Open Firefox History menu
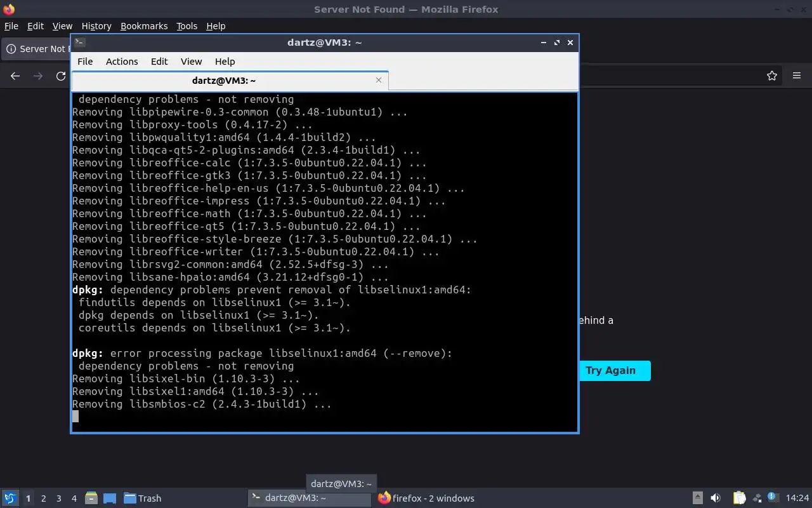This screenshot has width=812, height=508. 96,26
